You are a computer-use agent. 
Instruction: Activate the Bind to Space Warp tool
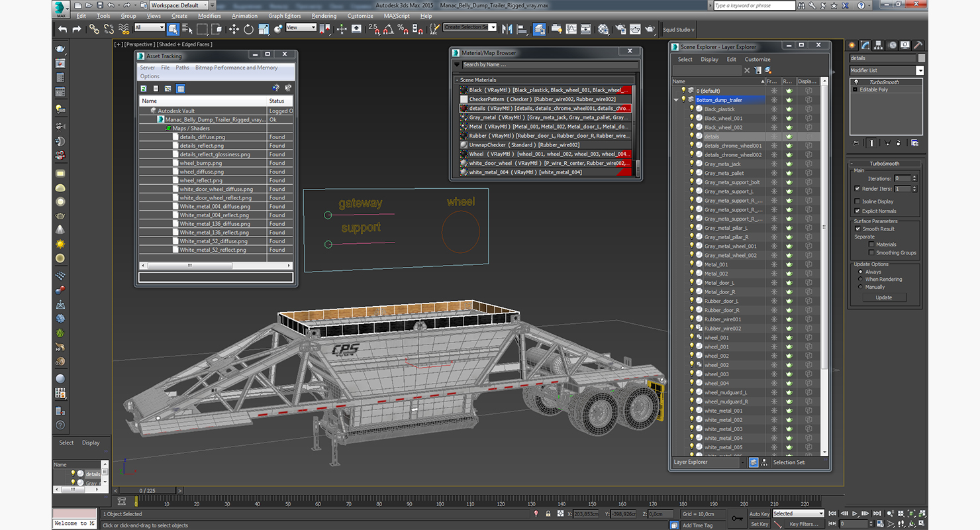tap(124, 29)
